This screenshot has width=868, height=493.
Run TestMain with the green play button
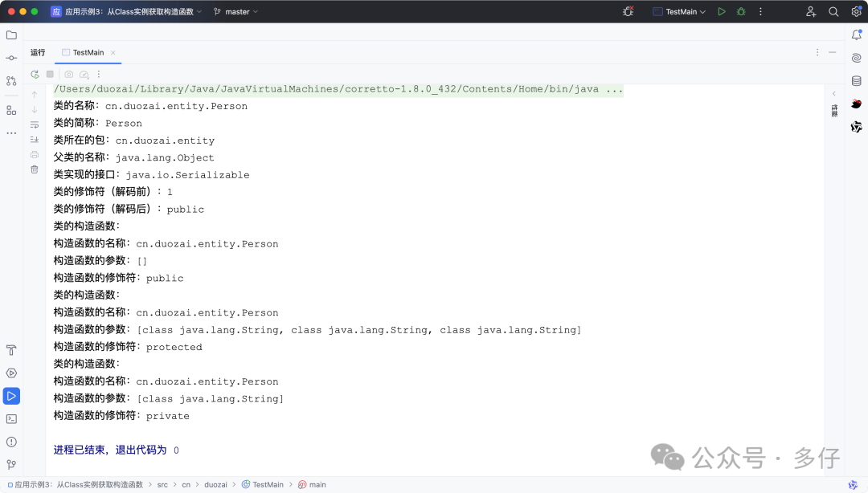tap(721, 11)
